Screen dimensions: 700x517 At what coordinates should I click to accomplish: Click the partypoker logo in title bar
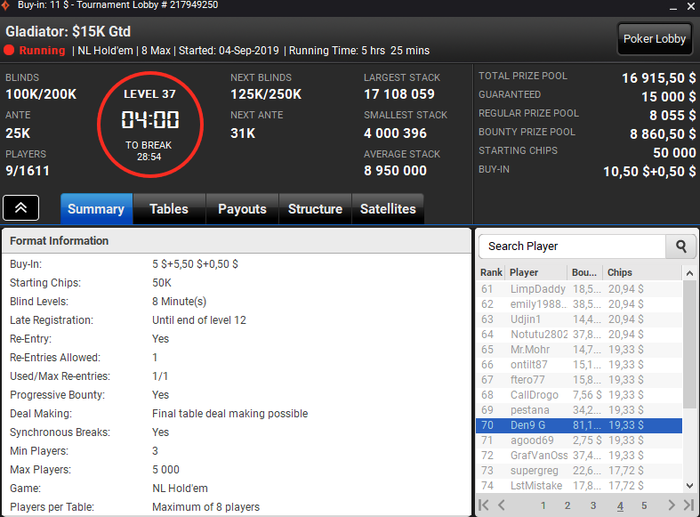[x=5, y=5]
